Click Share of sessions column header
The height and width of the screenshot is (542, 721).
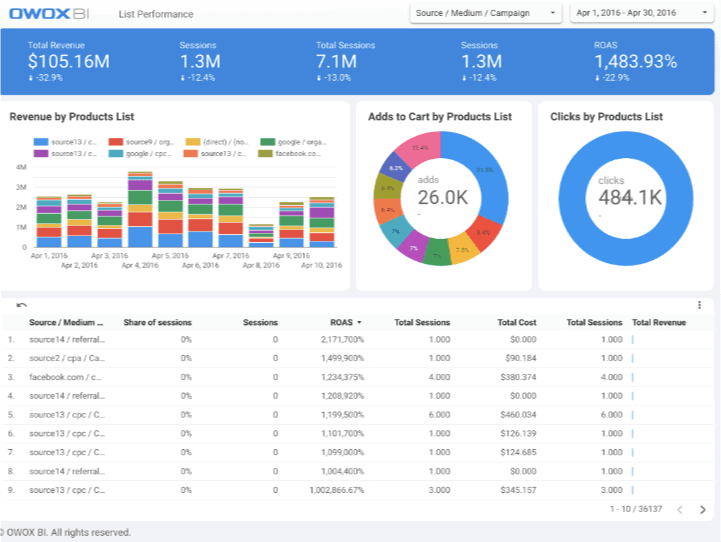click(157, 322)
